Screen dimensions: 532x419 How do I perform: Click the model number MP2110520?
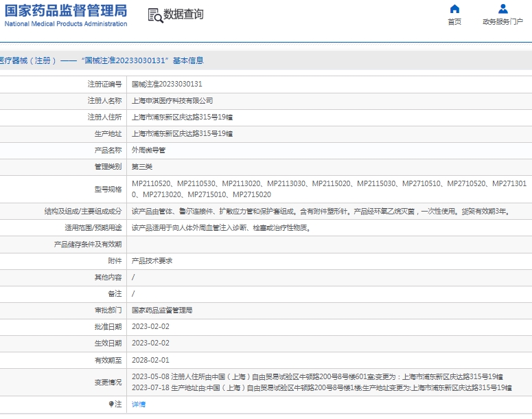[x=151, y=183]
